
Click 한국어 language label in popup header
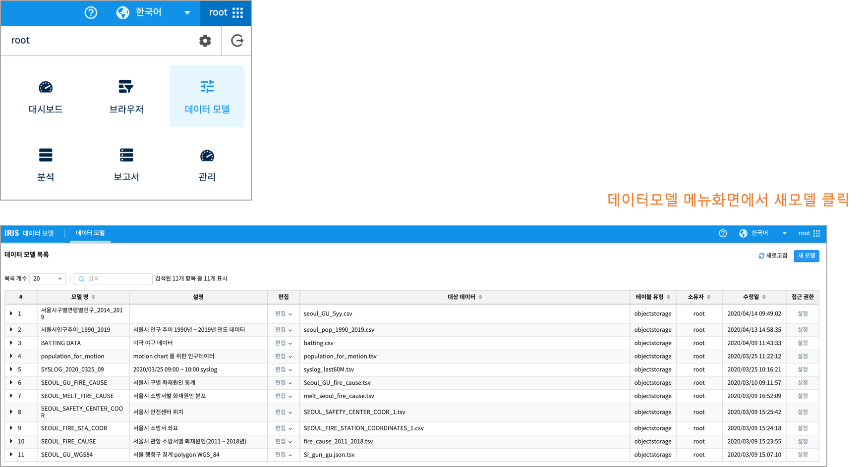point(149,12)
